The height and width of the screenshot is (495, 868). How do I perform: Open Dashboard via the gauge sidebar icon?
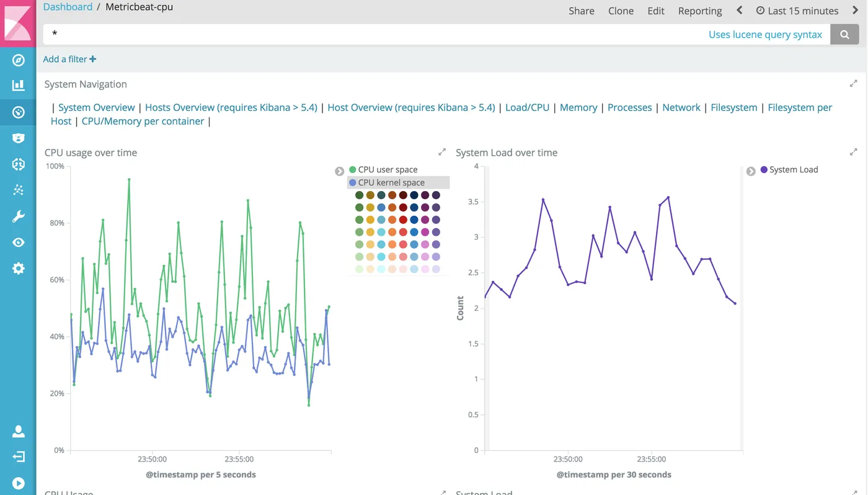[x=19, y=112]
